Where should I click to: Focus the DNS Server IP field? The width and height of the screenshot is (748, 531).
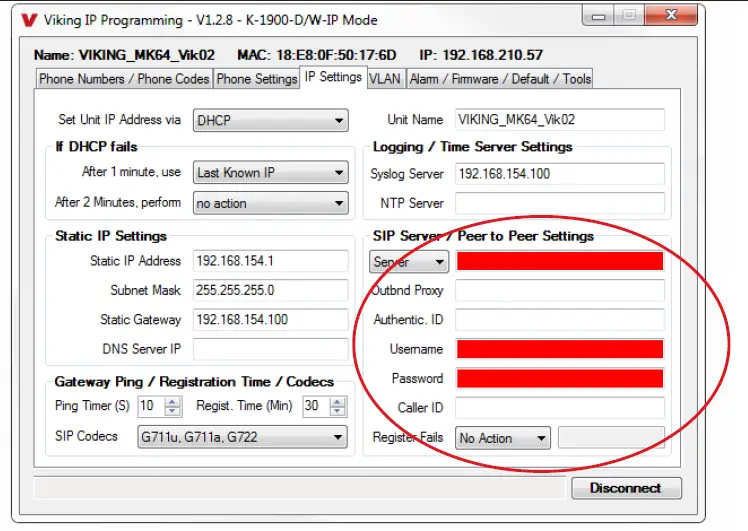(270, 349)
